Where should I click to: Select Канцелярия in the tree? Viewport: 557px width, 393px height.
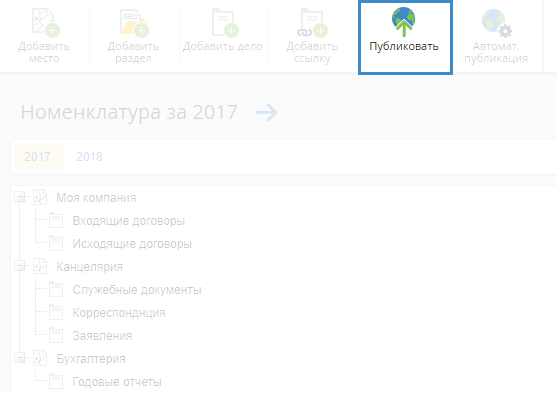point(90,267)
